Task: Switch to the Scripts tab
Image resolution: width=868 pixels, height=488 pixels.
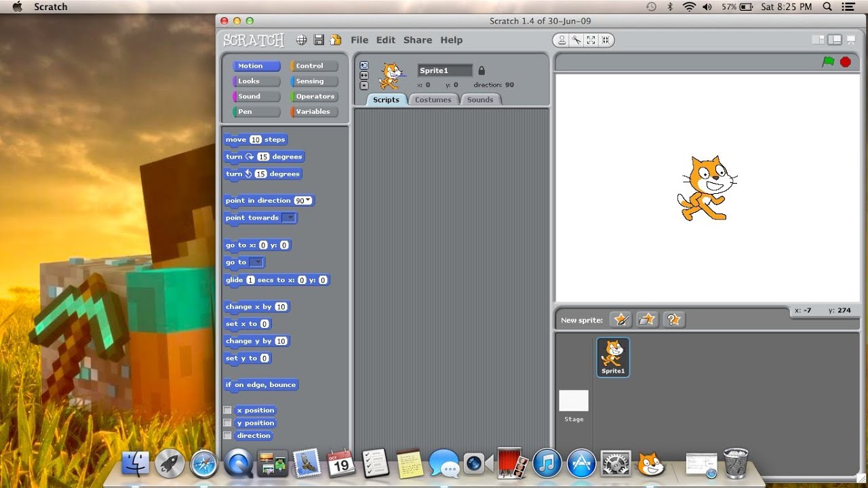Action: (387, 100)
